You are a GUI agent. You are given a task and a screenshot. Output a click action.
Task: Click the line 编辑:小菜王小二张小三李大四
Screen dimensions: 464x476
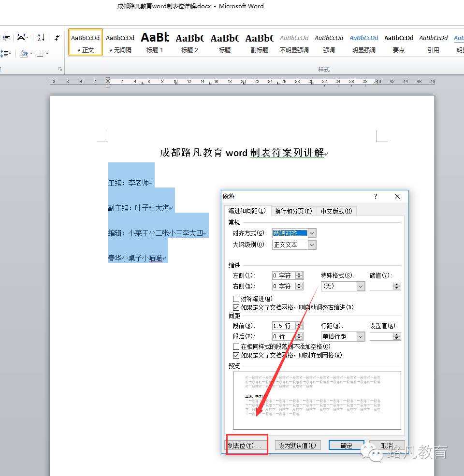pos(156,233)
